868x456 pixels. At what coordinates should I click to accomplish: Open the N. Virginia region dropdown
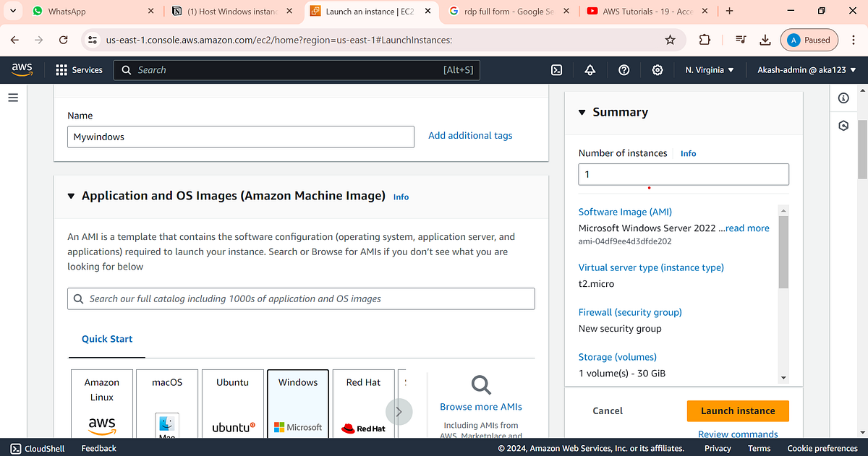(x=710, y=70)
